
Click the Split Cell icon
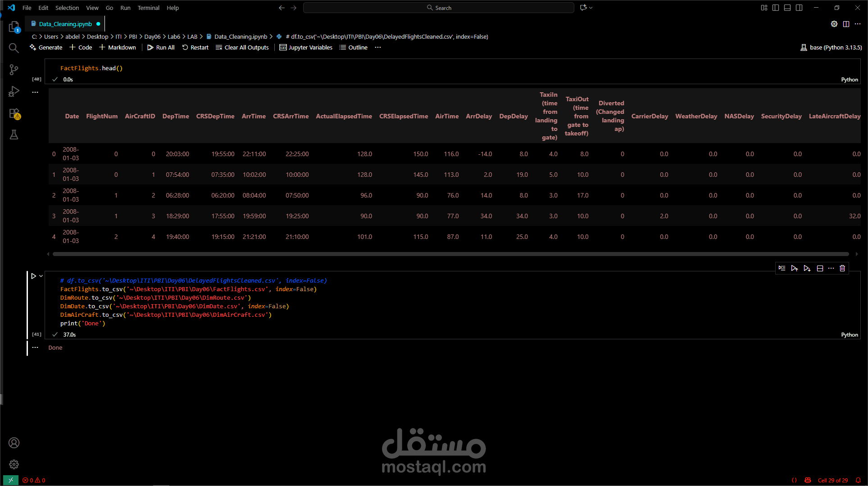[820, 268]
